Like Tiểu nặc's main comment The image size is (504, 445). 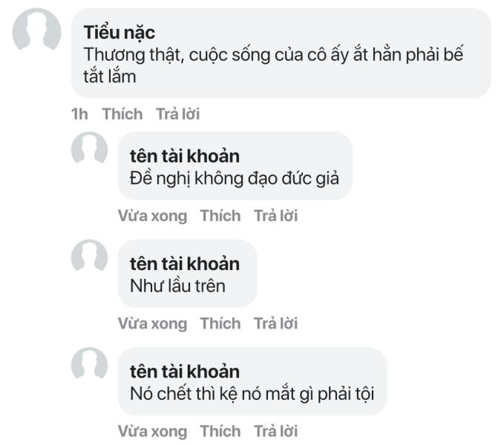tap(122, 114)
